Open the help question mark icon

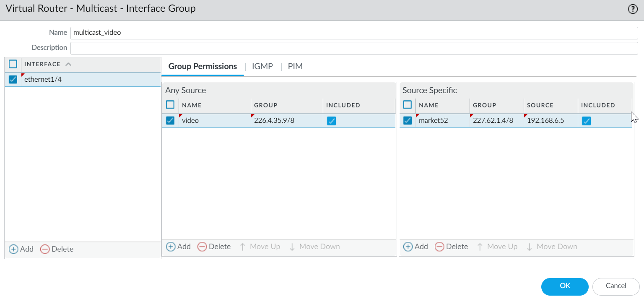(x=632, y=9)
